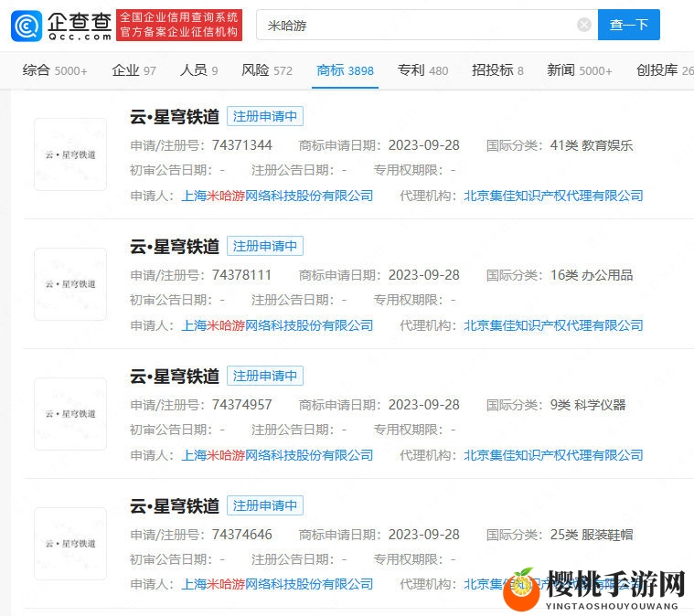Viewport: 694px width, 616px height.
Task: Open applicant 上海米哈游 link in 41类 entry
Action: 278,196
